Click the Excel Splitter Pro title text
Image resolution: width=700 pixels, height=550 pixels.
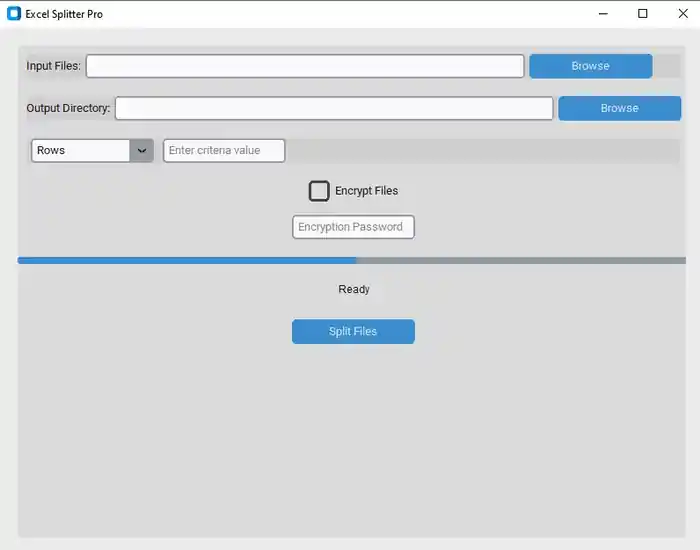pos(64,14)
